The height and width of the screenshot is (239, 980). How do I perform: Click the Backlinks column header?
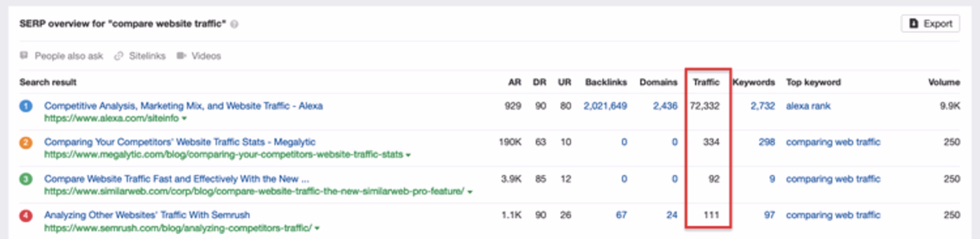(606, 82)
